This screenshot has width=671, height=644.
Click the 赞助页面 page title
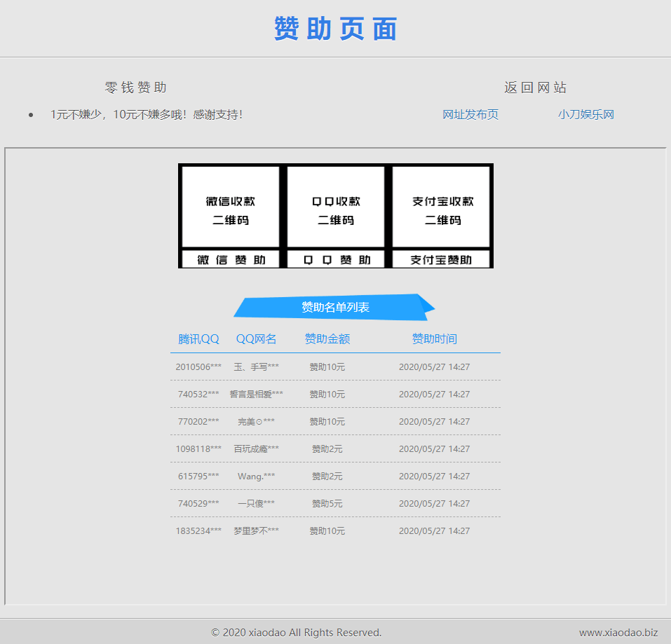point(335,29)
